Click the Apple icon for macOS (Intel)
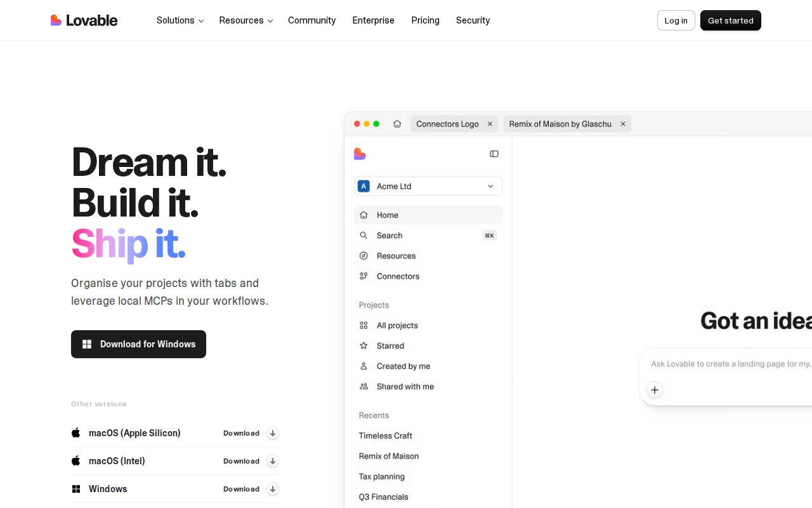Viewport: 812px width, 508px height. pyautogui.click(x=76, y=461)
